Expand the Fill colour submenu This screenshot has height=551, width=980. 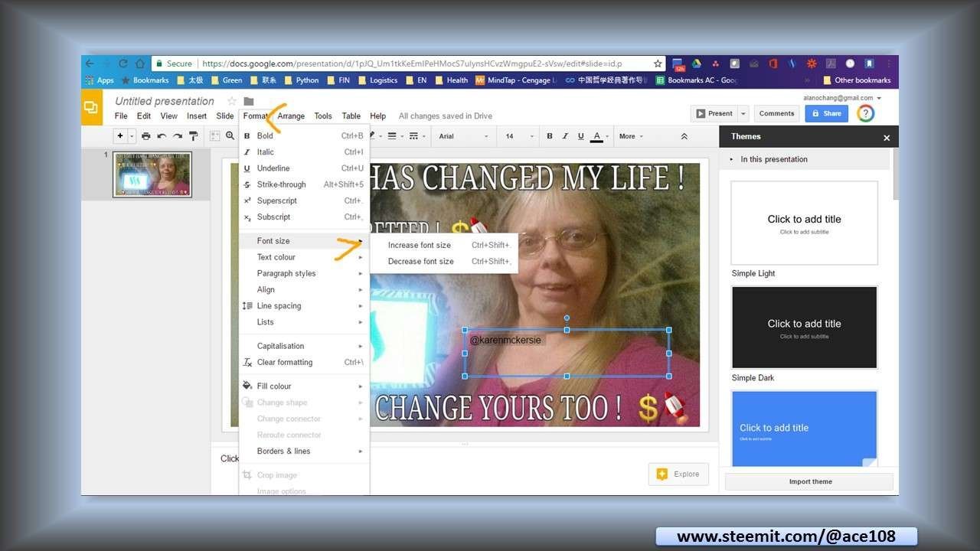pyautogui.click(x=304, y=386)
